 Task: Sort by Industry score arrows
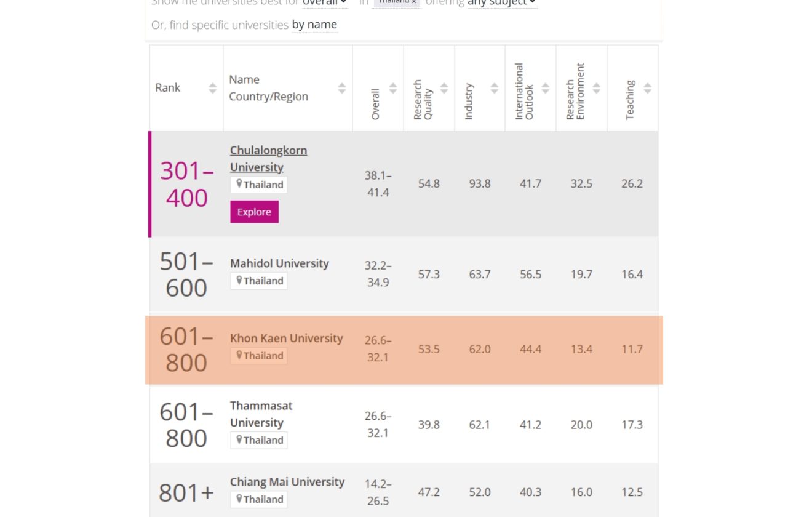(494, 88)
